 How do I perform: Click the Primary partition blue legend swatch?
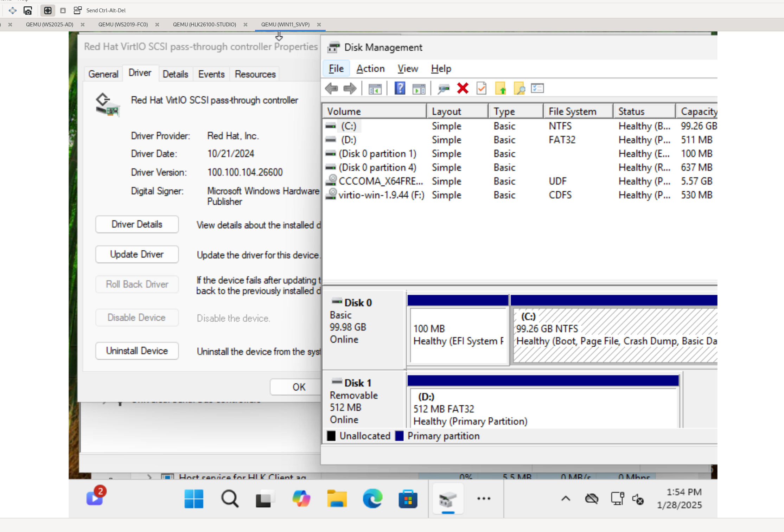pyautogui.click(x=399, y=436)
